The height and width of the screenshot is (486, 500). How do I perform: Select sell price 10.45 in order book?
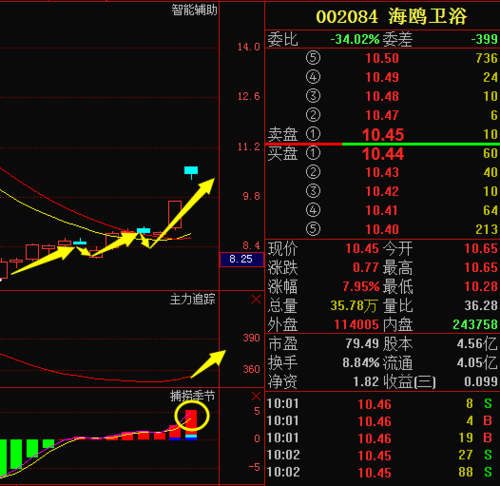[383, 135]
